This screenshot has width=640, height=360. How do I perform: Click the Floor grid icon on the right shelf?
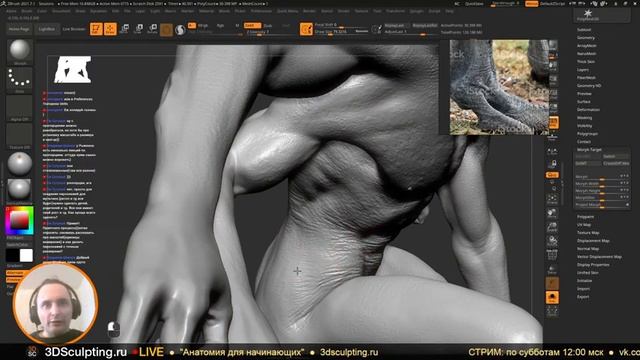click(552, 137)
